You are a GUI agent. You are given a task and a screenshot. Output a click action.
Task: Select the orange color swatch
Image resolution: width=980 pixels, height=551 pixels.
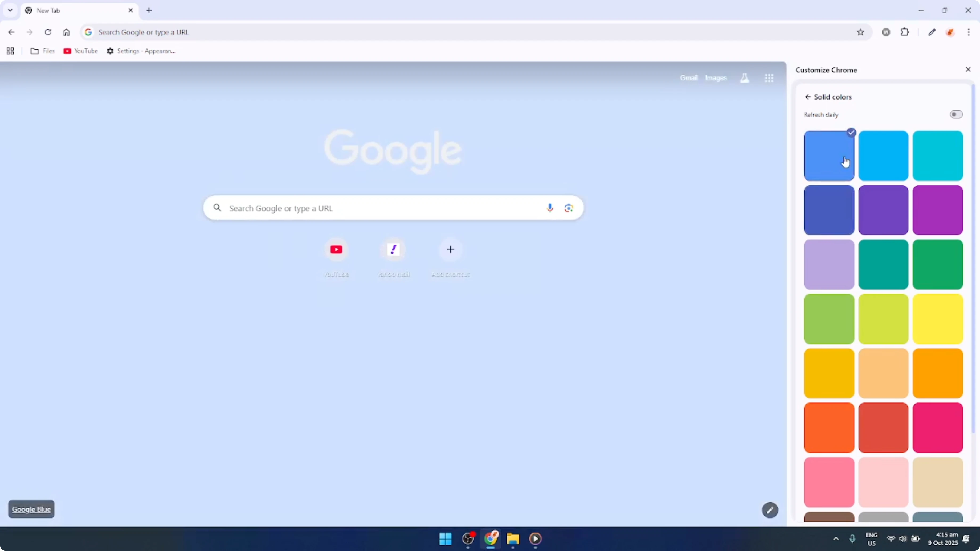(938, 373)
